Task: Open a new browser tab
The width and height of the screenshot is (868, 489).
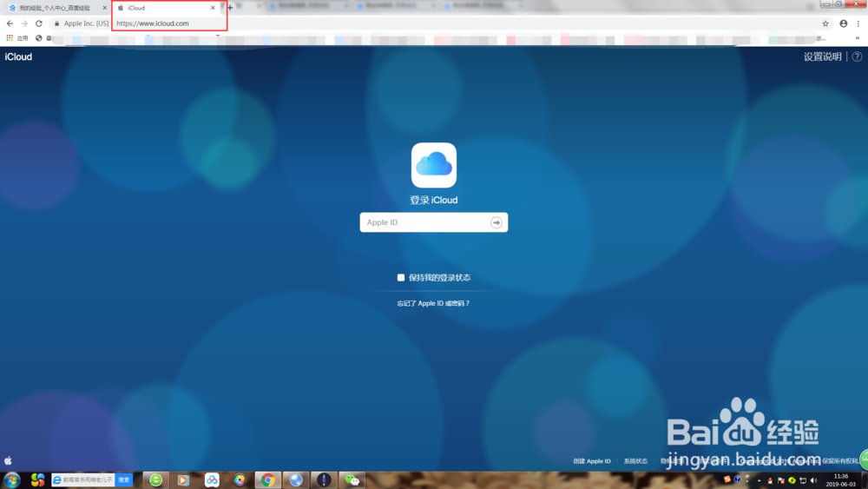Action: click(230, 8)
